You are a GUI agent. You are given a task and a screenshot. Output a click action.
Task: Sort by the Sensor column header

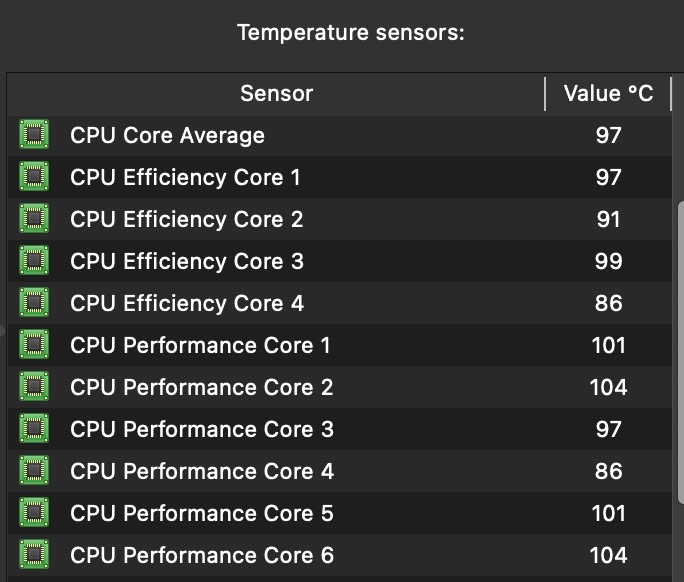coord(276,94)
